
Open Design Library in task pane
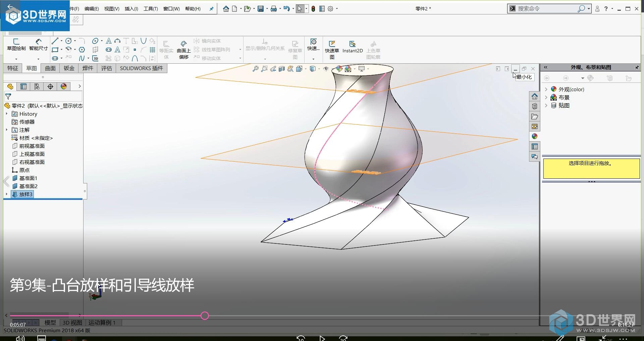(535, 106)
